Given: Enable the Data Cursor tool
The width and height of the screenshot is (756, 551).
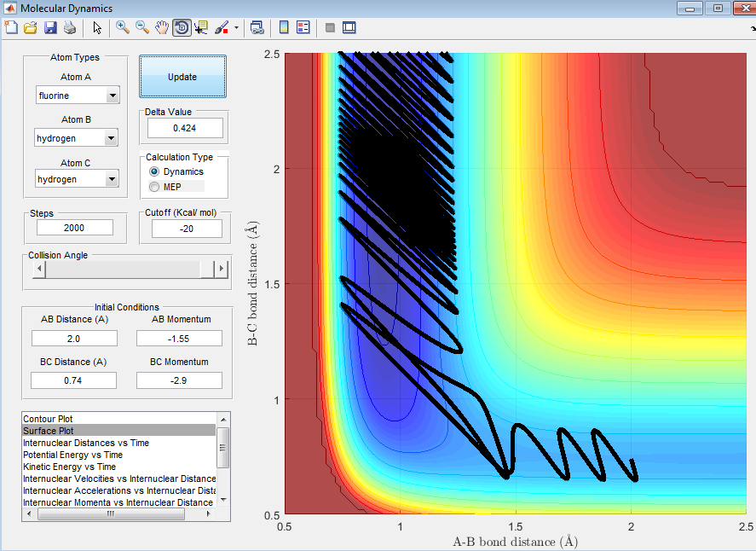Looking at the screenshot, I should [201, 27].
